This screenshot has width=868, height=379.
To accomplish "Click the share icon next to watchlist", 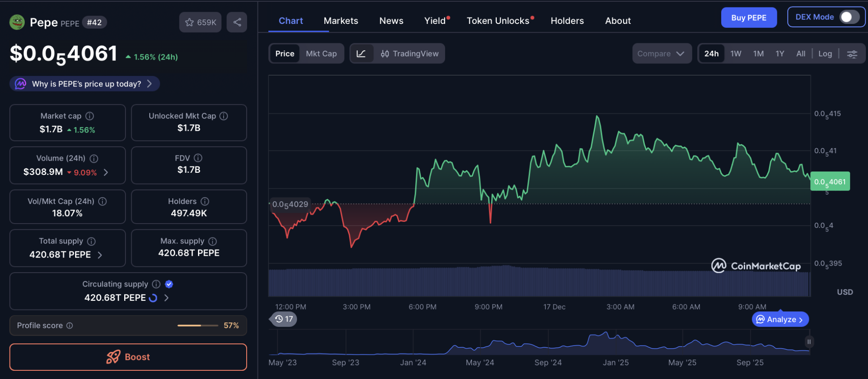I will (237, 22).
